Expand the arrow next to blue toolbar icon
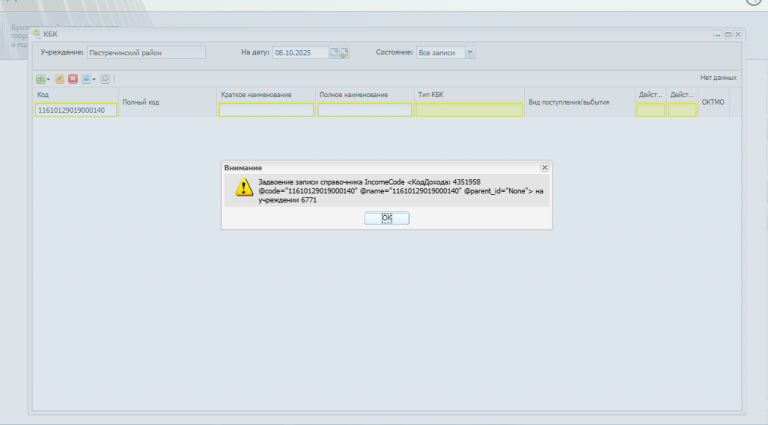Image resolution: width=768 pixels, height=425 pixels. (94, 79)
